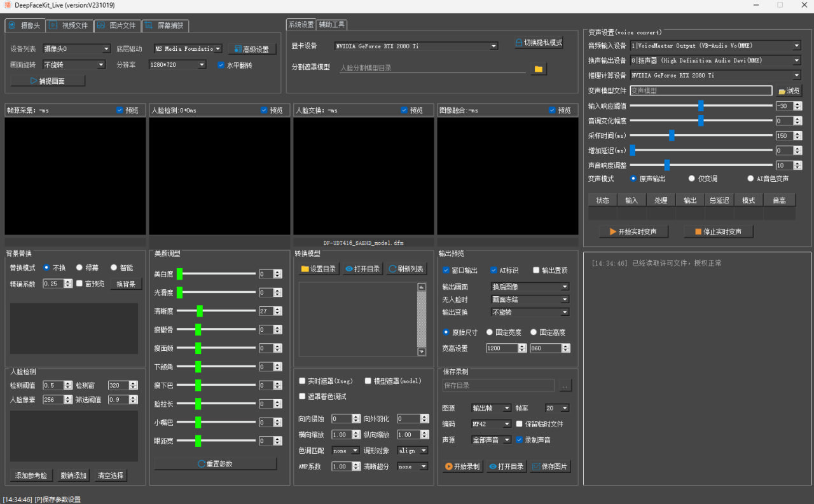Click 刷新列表 refresh button
Screen dimensions: 814x504
click(406, 269)
